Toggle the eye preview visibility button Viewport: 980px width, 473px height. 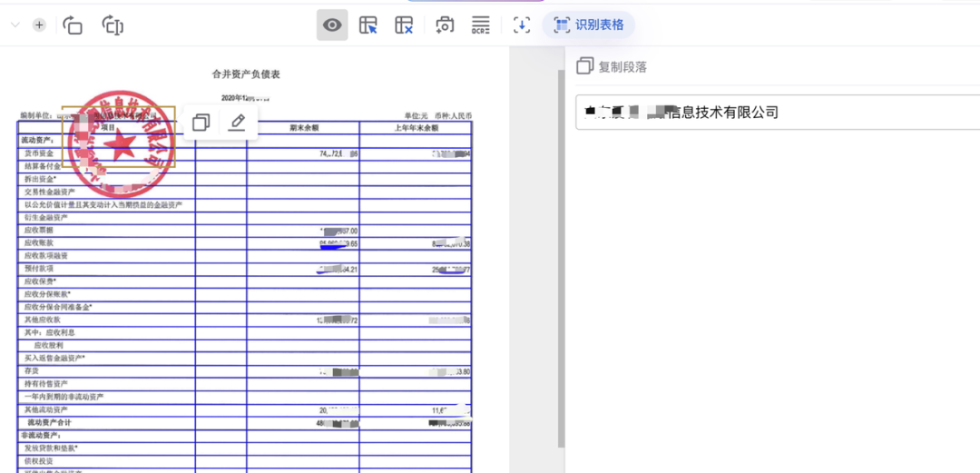pos(332,25)
